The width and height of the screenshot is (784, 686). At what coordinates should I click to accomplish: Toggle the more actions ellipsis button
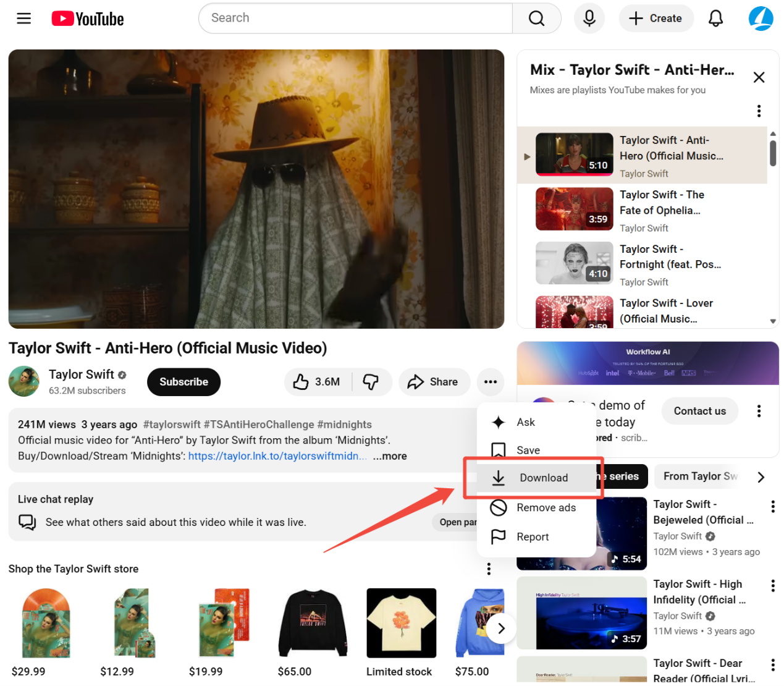coord(491,382)
